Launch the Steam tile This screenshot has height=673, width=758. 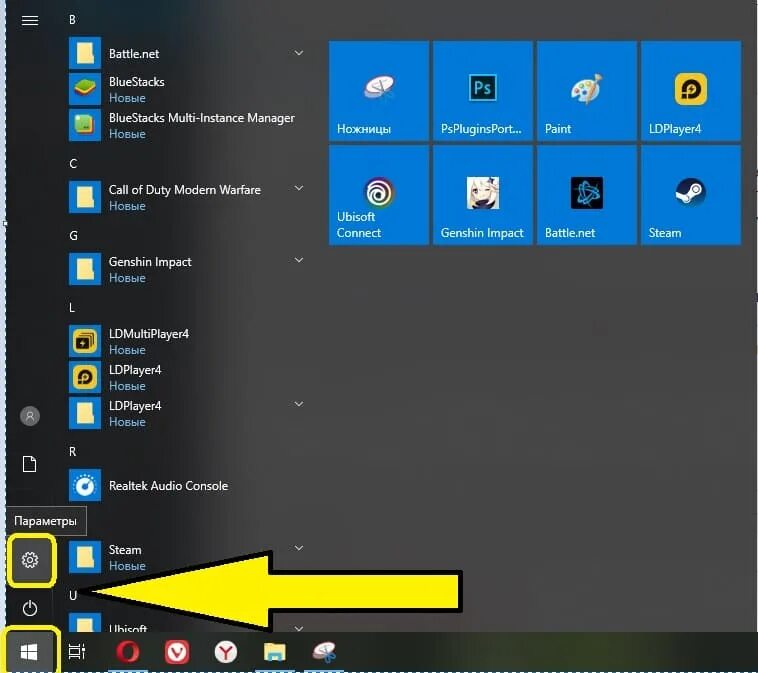point(691,195)
